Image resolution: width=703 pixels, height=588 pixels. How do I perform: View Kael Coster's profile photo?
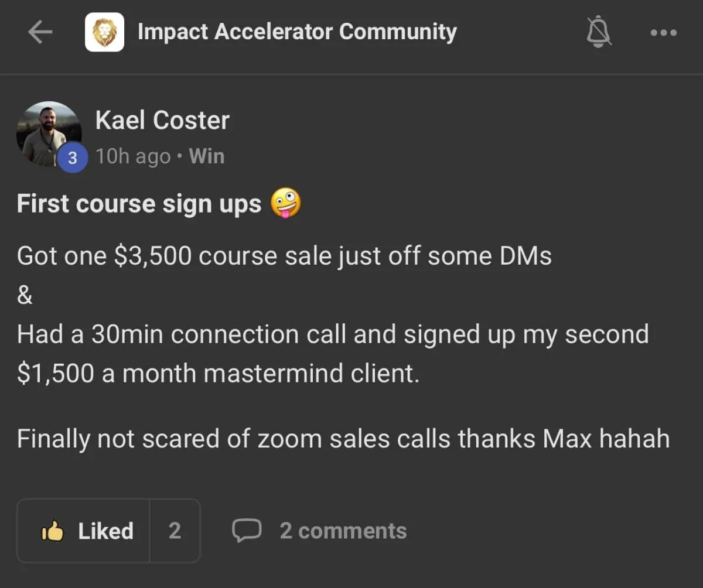pos(48,134)
